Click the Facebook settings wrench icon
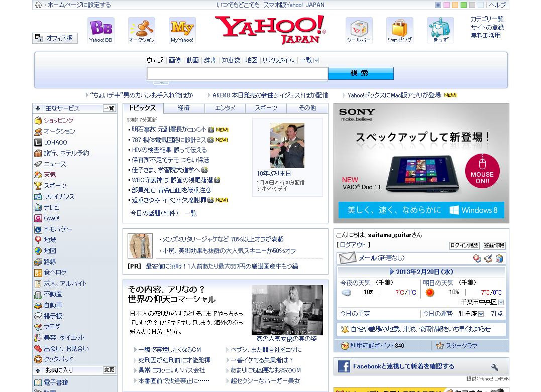Screen dimensions: 541x392 click(x=494, y=367)
